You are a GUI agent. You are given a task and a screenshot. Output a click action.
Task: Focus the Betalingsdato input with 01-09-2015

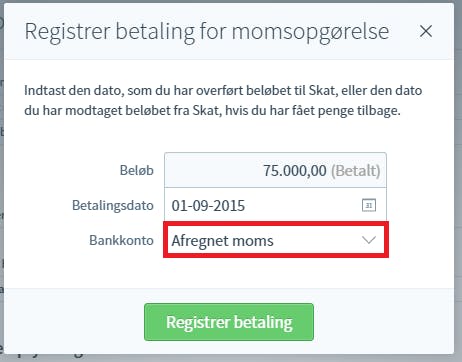(x=276, y=205)
